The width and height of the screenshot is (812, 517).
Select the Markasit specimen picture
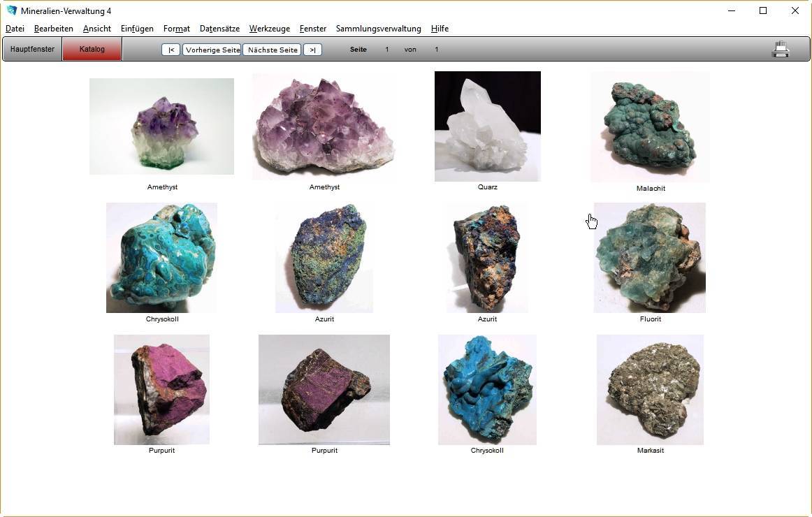click(650, 390)
